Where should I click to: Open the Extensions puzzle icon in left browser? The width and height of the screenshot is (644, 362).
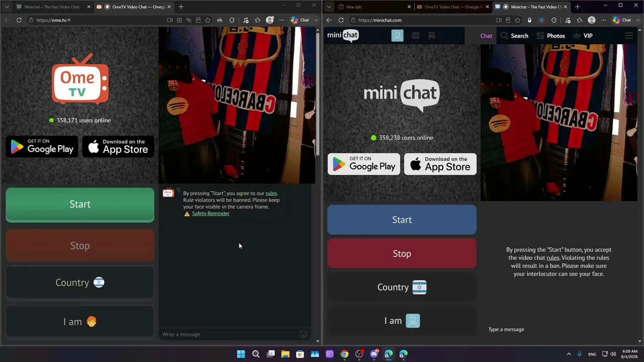coord(232,20)
